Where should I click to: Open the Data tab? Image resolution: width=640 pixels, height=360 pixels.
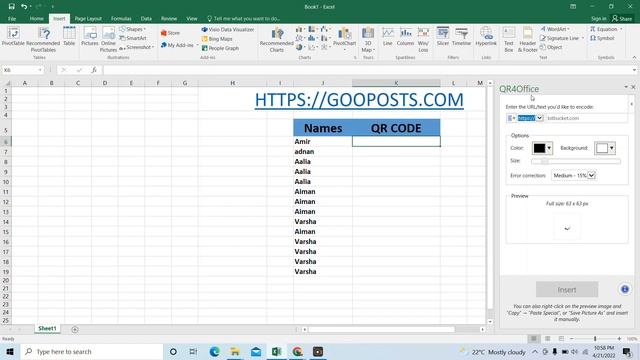146,18
